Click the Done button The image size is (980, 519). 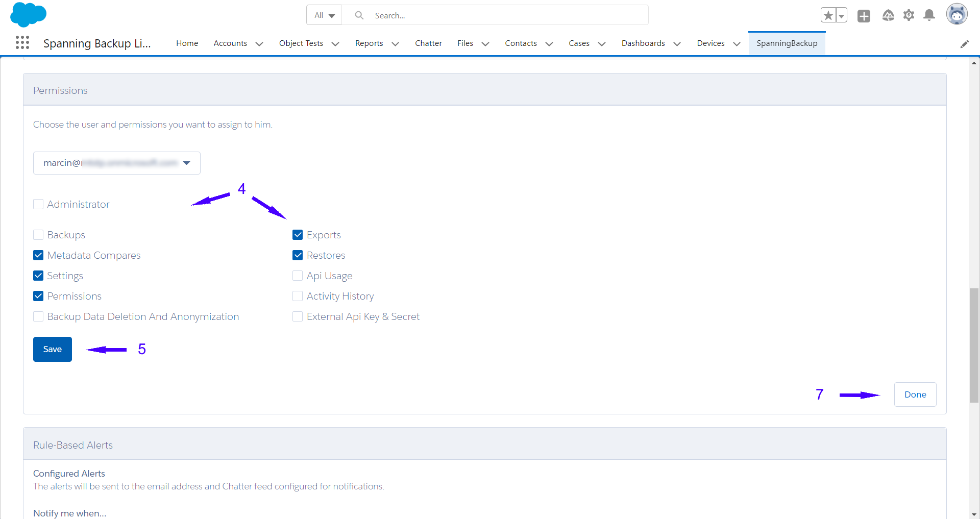coord(915,394)
